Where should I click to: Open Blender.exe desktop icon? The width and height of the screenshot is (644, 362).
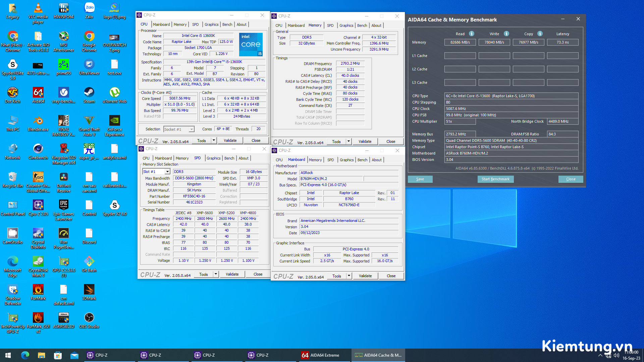pos(38,123)
